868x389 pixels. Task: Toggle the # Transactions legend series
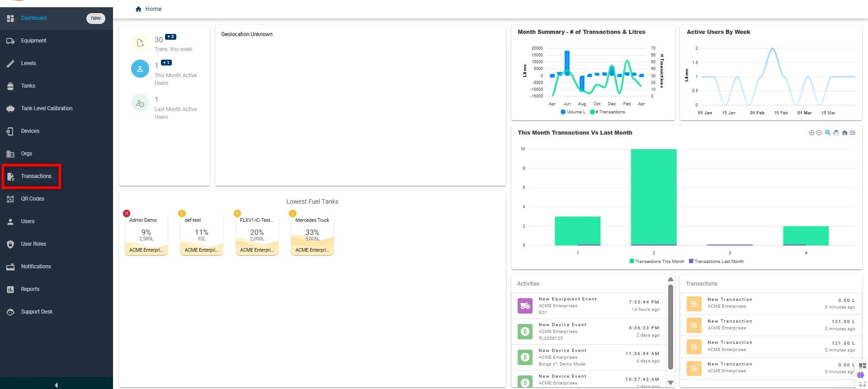[x=608, y=112]
